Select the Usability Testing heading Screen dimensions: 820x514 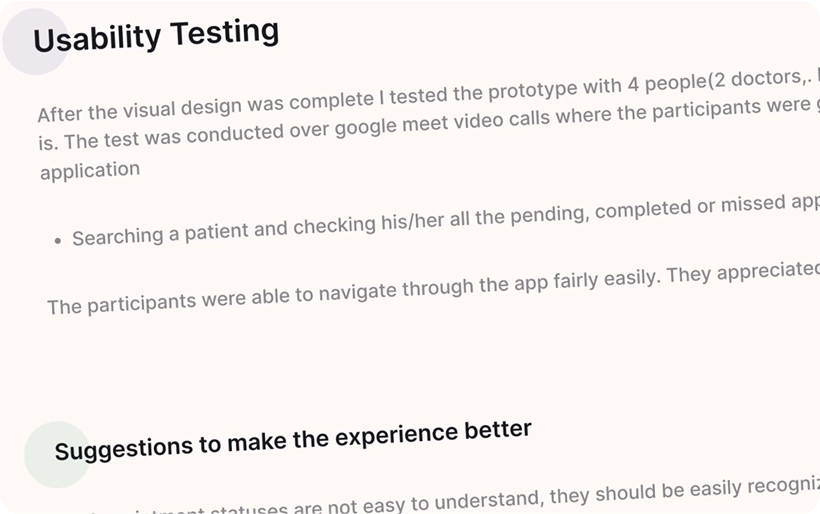156,36
